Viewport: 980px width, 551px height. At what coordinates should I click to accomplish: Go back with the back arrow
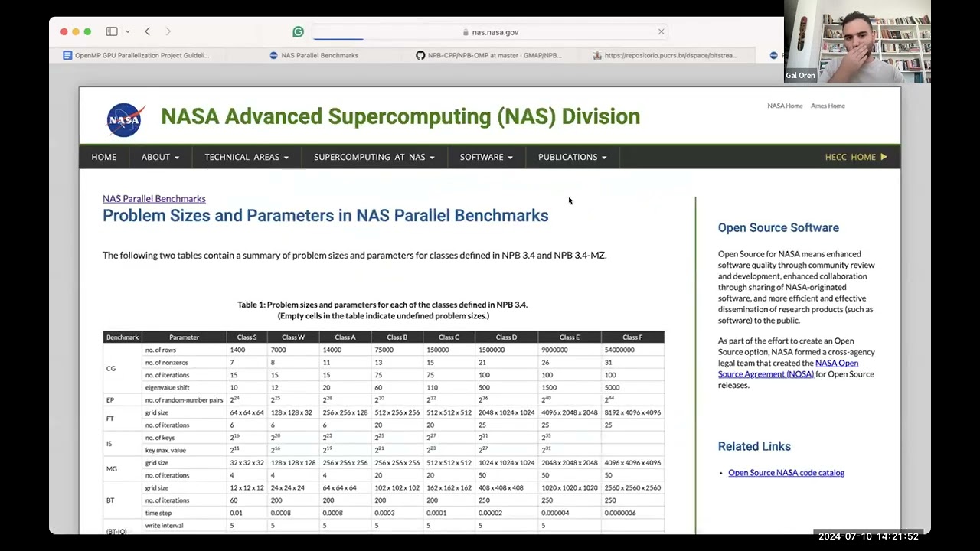click(147, 31)
